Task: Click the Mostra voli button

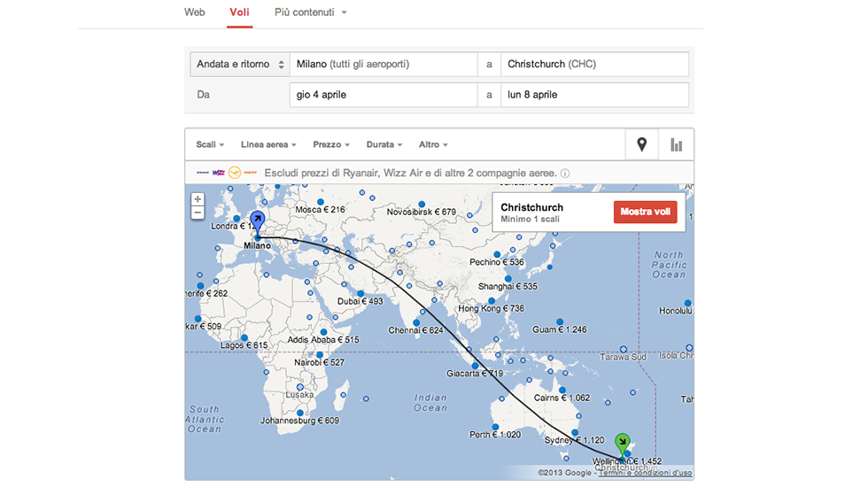Action: pos(646,213)
